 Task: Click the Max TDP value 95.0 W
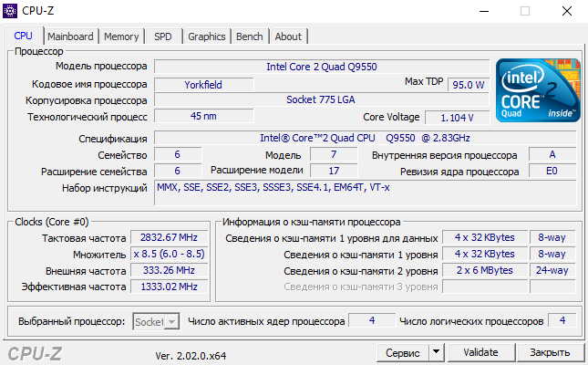469,85
